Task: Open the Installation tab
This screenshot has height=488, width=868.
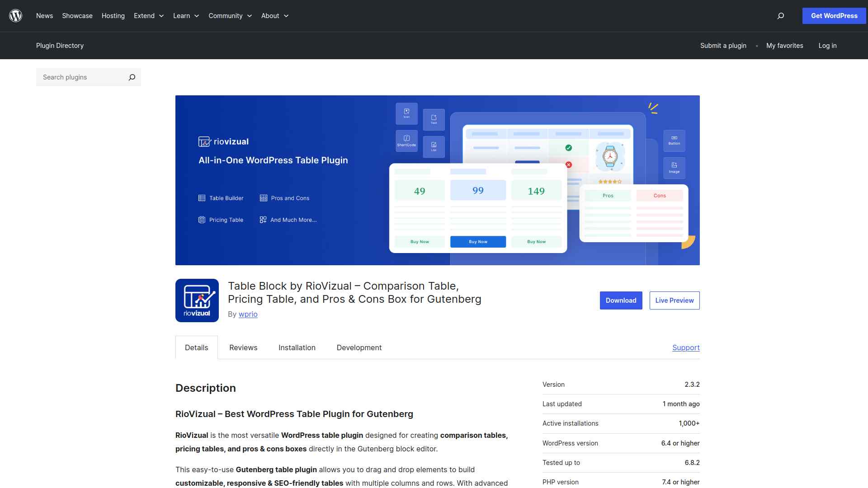Action: [x=297, y=347]
